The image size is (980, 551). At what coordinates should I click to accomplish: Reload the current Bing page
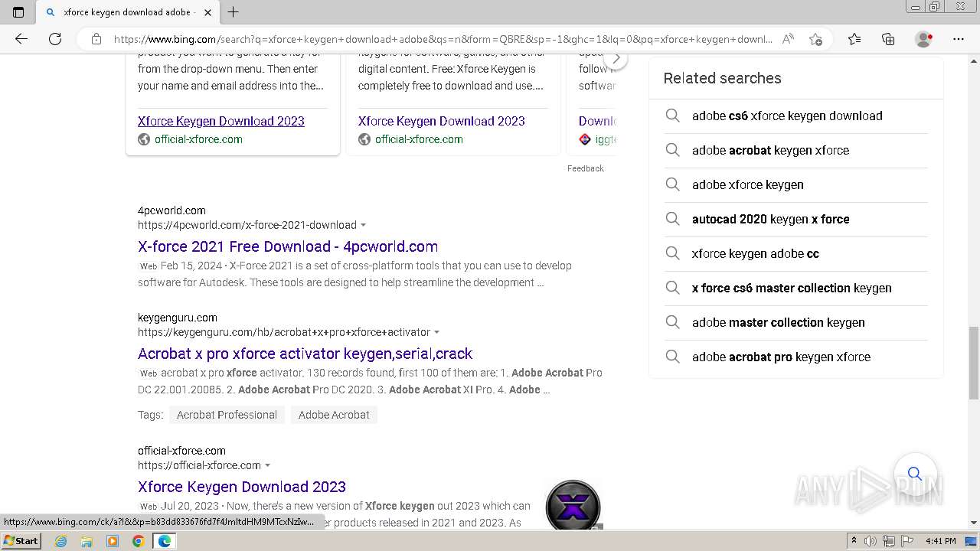[55, 39]
